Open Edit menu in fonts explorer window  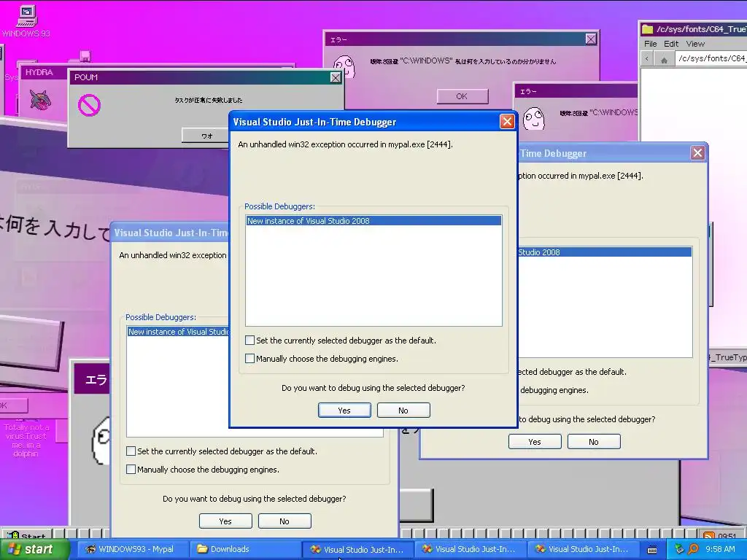coord(671,44)
